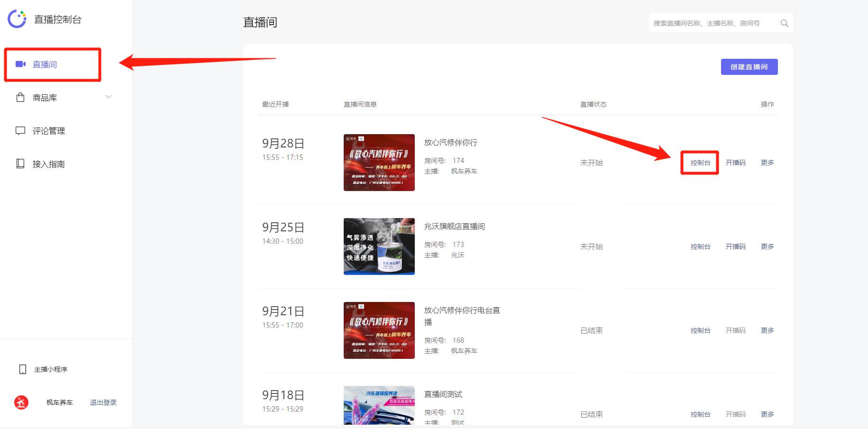The height and width of the screenshot is (429, 868).
Task: Click the 9月28日 date cell
Action: tap(283, 144)
